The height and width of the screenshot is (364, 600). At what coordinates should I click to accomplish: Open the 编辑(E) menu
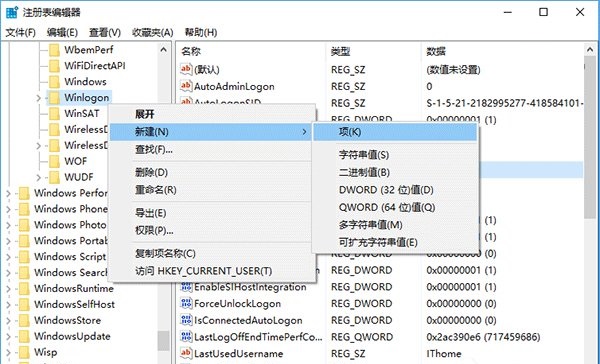(62, 33)
